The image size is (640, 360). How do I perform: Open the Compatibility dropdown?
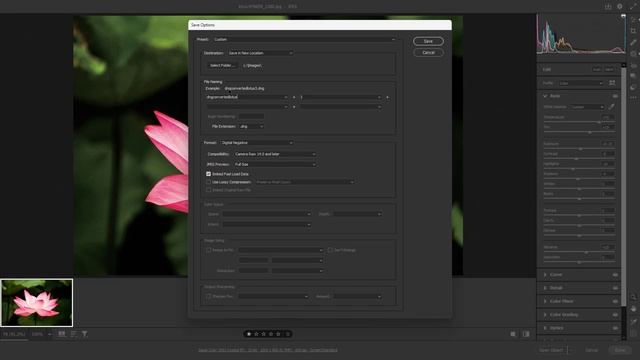[x=275, y=154]
